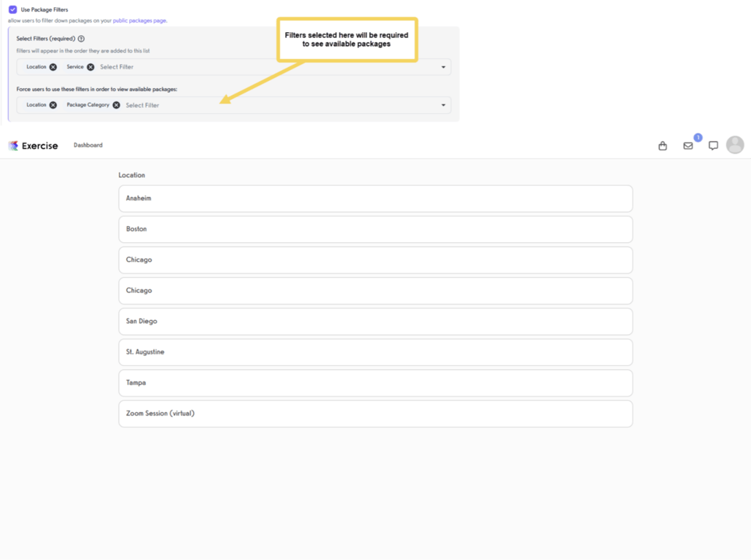Viewport: 751px width, 560px height.
Task: Select the Anaheim location
Action: (x=375, y=198)
